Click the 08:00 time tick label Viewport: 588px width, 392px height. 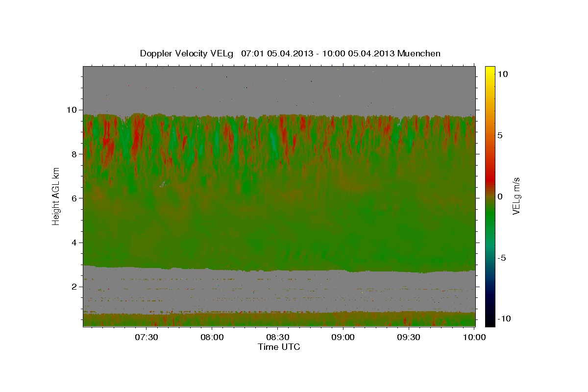pos(212,337)
